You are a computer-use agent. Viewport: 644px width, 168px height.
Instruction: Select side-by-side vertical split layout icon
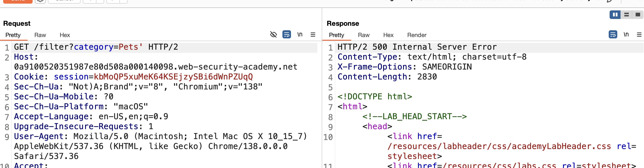615,15
